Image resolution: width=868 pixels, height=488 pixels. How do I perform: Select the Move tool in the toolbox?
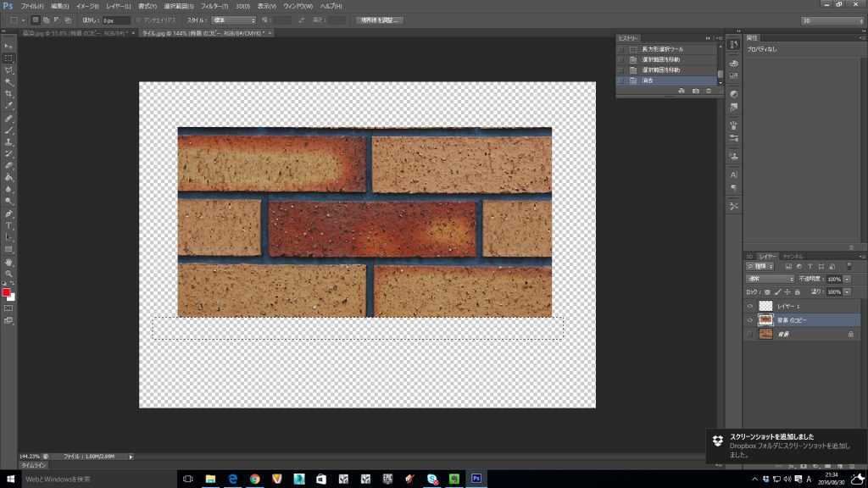(8, 46)
